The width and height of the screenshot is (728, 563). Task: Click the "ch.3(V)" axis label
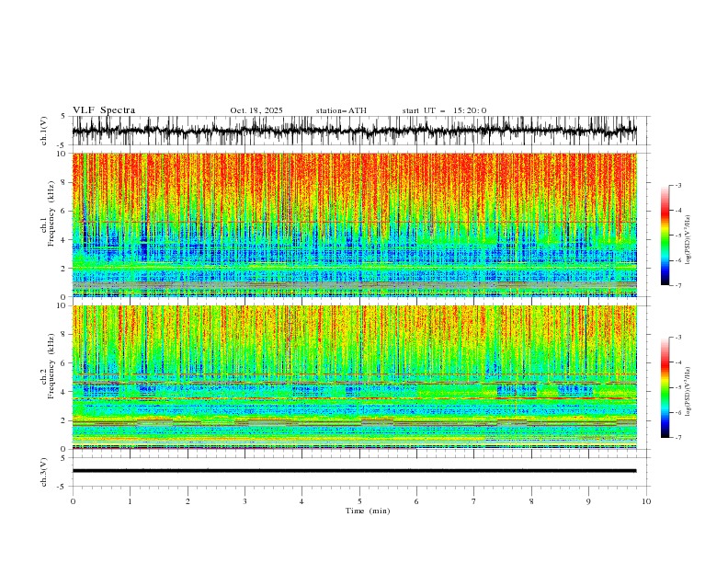pos(44,472)
